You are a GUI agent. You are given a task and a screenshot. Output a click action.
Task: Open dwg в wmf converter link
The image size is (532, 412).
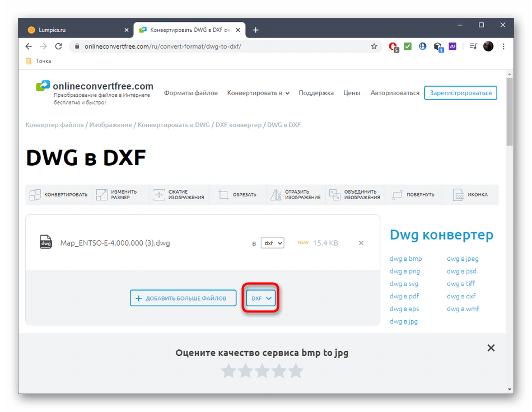coord(463,309)
